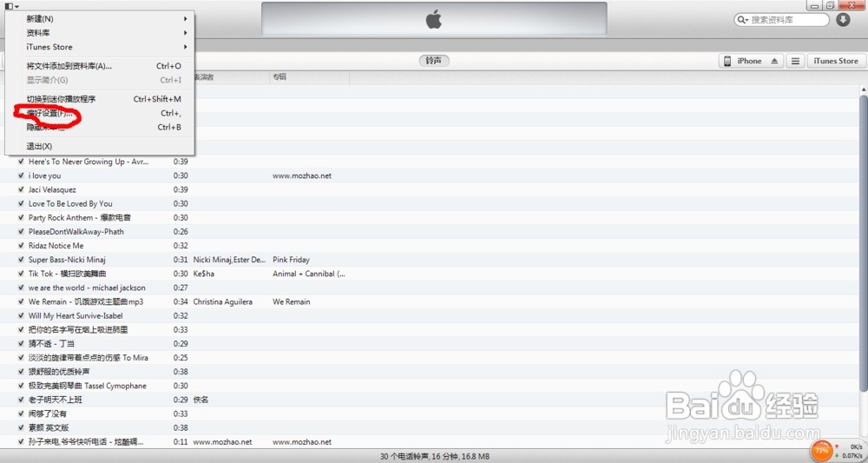868x463 pixels.
Task: Click the Christina Aguilera artist cell
Action: (222, 301)
